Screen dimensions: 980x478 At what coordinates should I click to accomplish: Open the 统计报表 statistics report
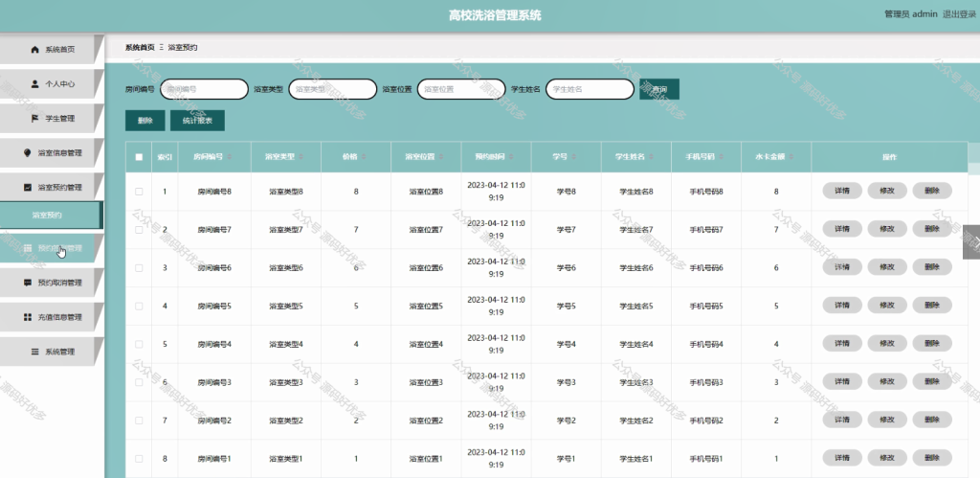tap(197, 121)
